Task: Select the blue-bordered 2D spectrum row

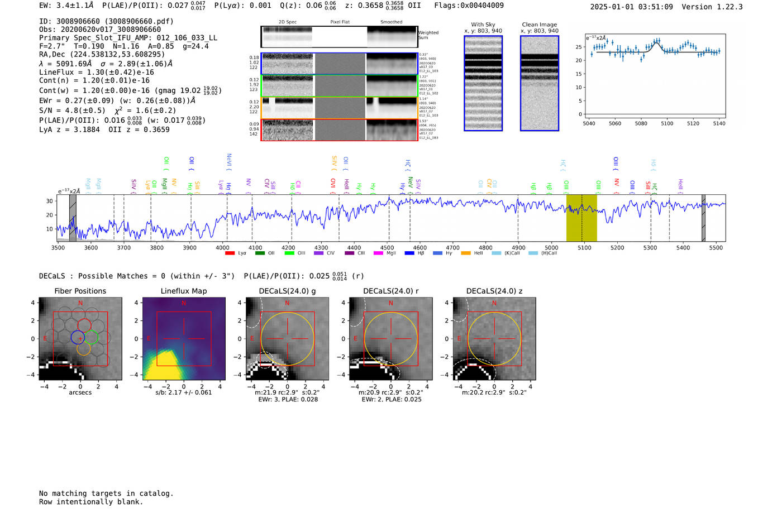Action: click(339, 64)
